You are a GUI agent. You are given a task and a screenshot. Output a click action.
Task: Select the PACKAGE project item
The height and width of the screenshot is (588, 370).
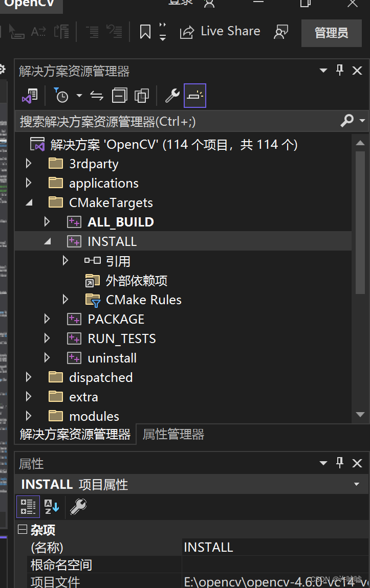click(x=116, y=319)
